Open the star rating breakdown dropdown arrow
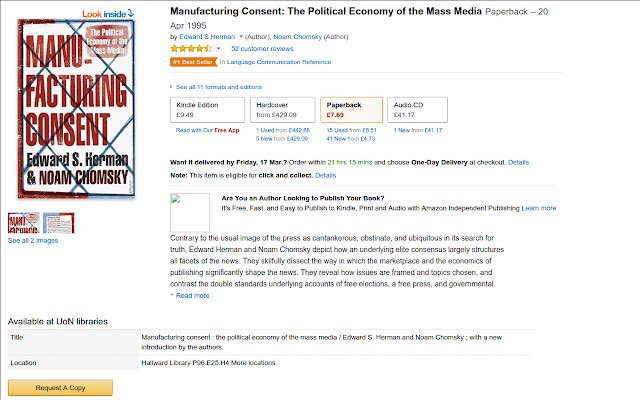This screenshot has width=640, height=400. (x=218, y=49)
